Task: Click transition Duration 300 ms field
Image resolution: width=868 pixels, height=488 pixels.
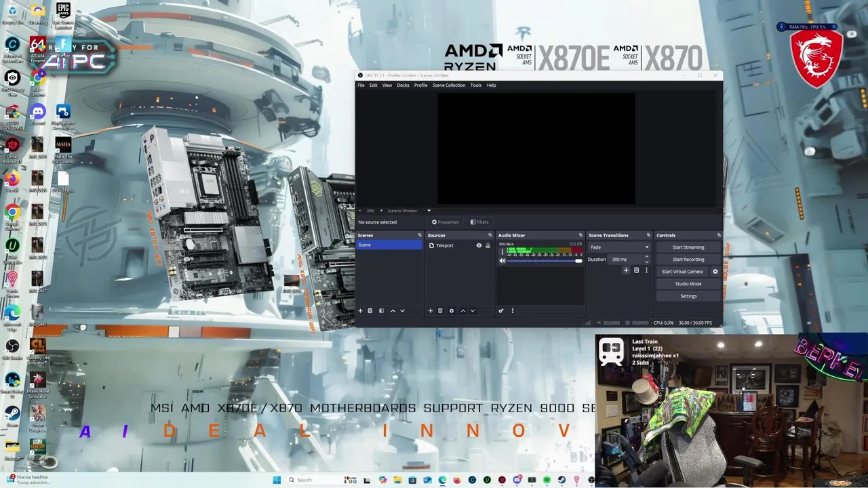Action: [x=625, y=260]
